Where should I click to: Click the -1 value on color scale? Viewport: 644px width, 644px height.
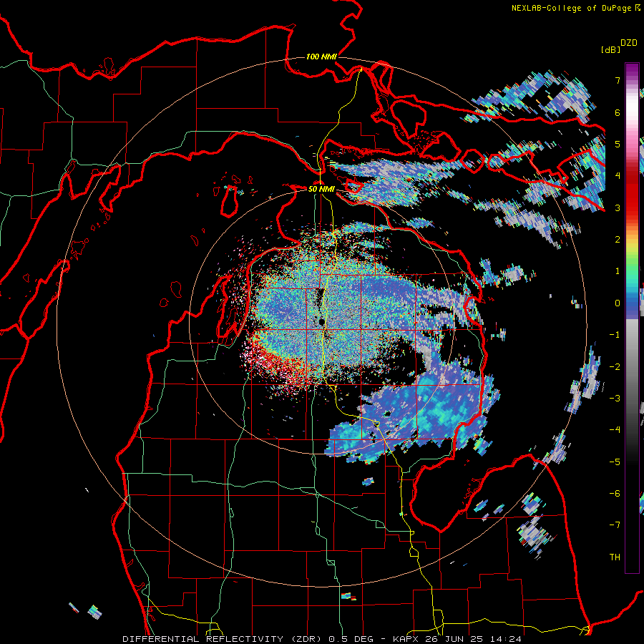click(x=615, y=335)
